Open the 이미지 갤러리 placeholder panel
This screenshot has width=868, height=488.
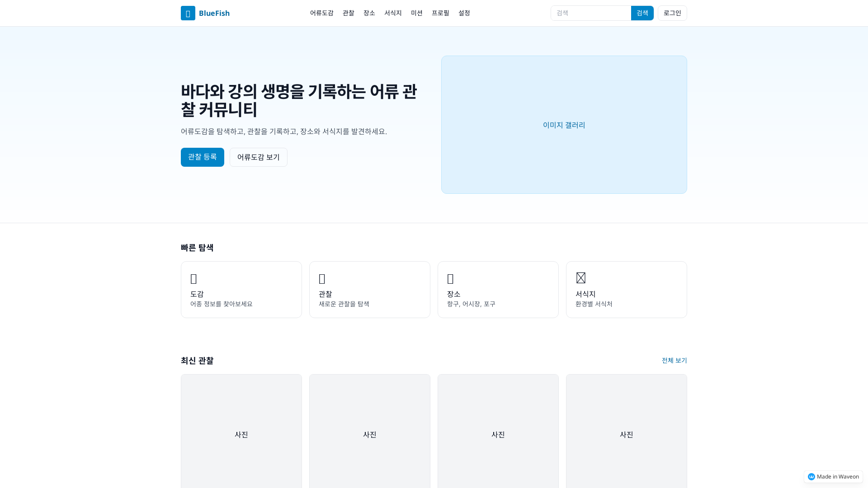[x=564, y=125]
